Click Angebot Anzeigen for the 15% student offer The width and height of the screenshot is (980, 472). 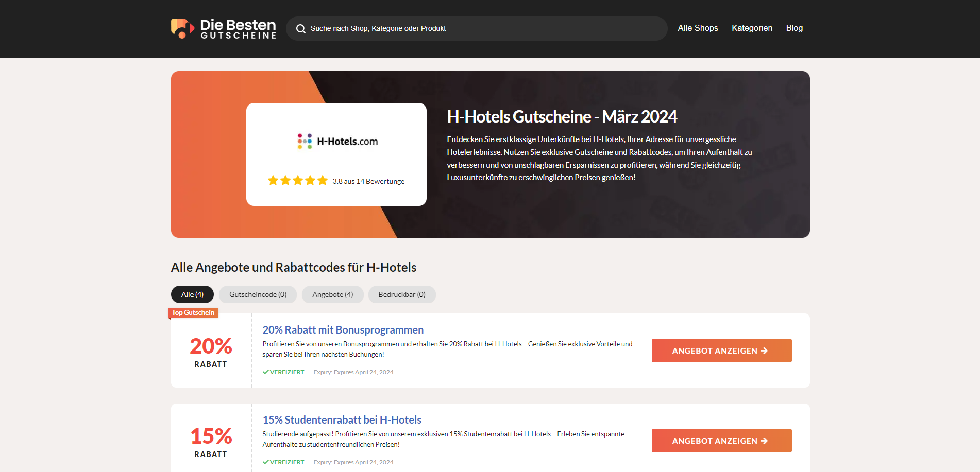click(x=721, y=441)
